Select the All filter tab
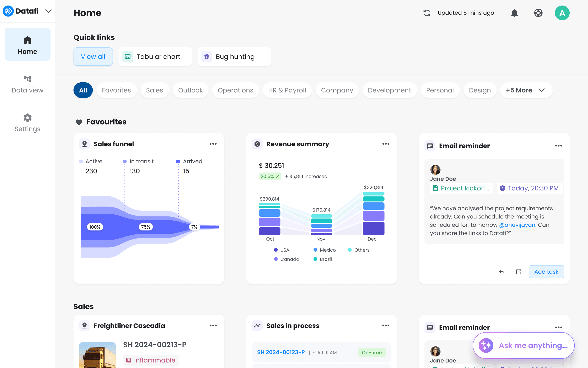This screenshot has height=368, width=588. point(83,90)
